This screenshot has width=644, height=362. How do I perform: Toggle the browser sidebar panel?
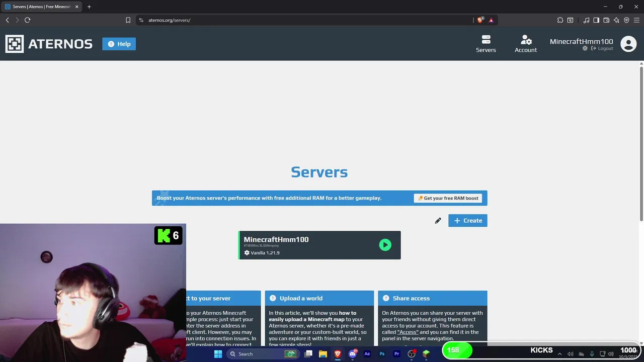tap(596, 20)
